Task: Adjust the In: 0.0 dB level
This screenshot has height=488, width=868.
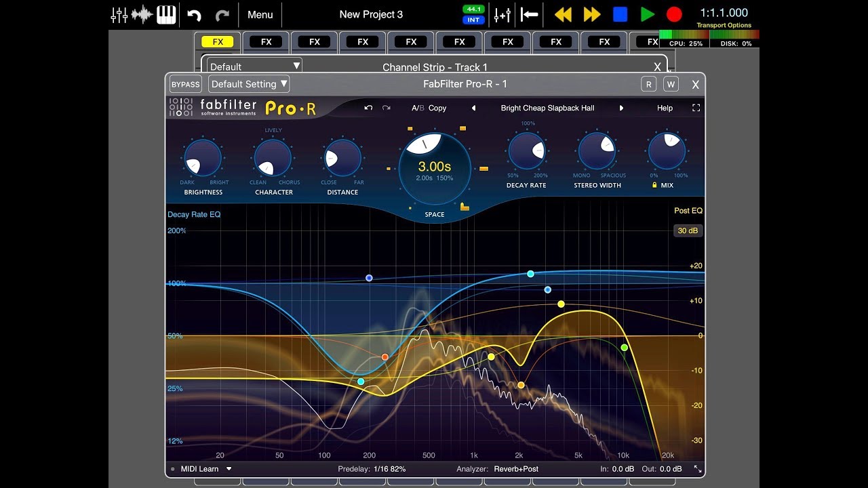Action: [x=617, y=469]
